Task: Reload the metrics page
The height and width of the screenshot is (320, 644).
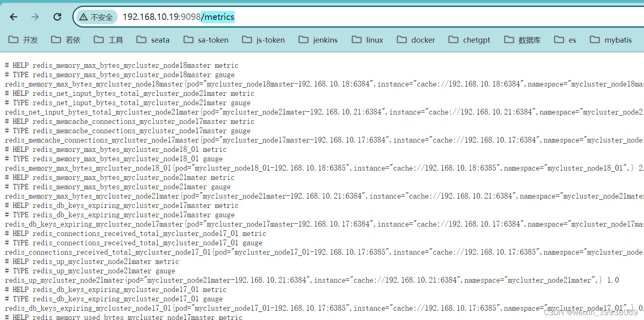Action: pyautogui.click(x=57, y=17)
